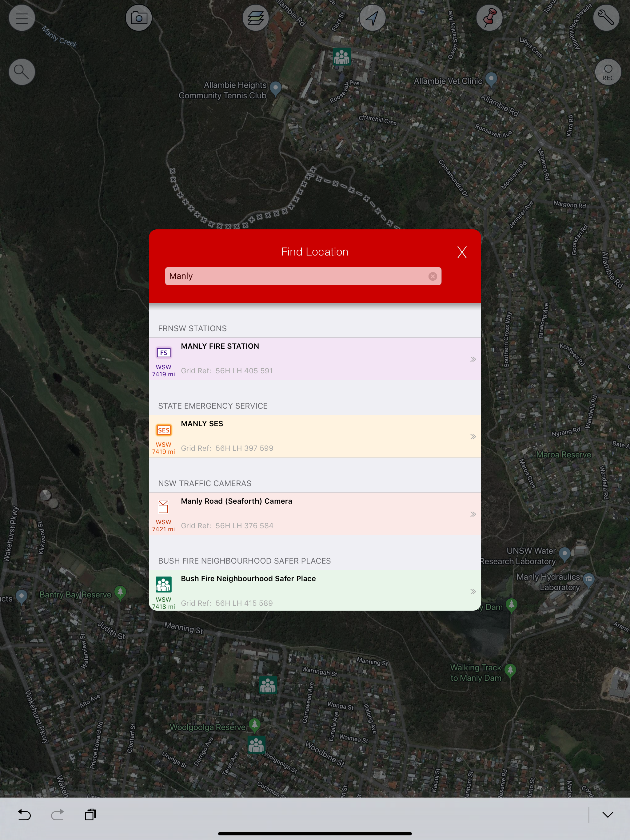Open chevron for Manly Fire Station
This screenshot has height=840, width=630.
click(473, 359)
